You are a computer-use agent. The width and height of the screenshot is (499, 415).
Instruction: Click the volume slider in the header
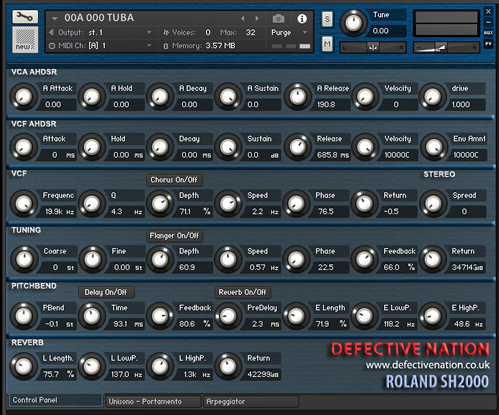(x=446, y=48)
